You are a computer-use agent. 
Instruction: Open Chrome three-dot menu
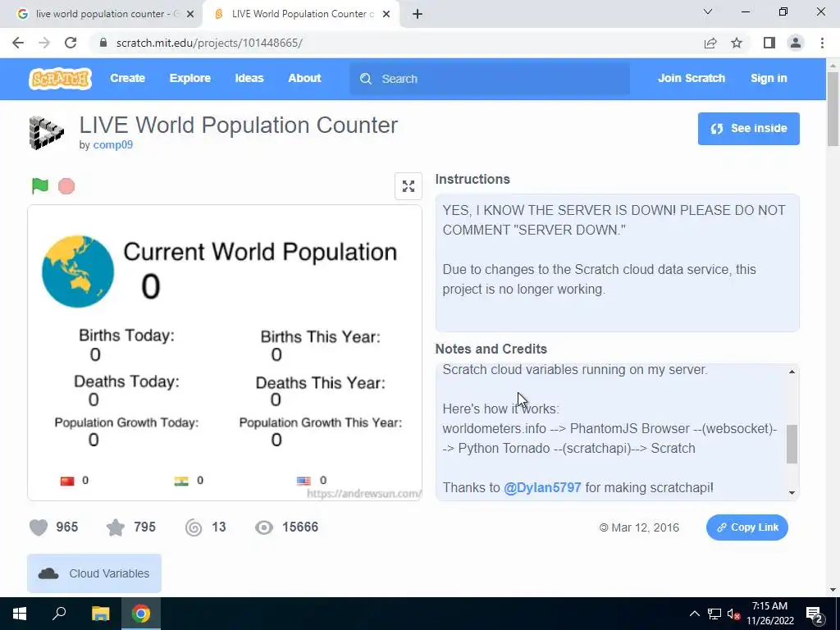822,43
